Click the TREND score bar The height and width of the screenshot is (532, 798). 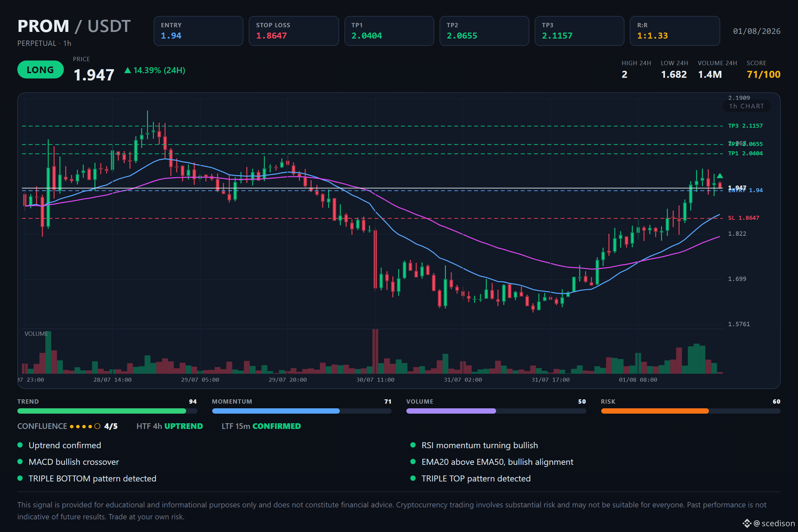click(107, 411)
